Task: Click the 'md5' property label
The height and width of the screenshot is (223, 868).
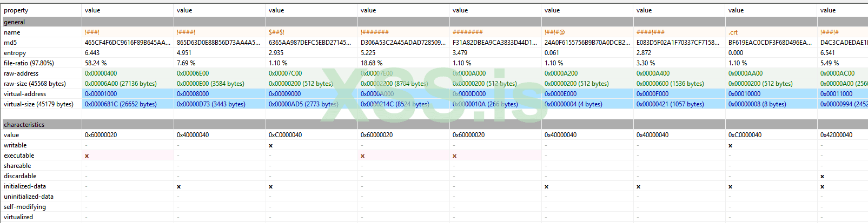Action: click(10, 43)
